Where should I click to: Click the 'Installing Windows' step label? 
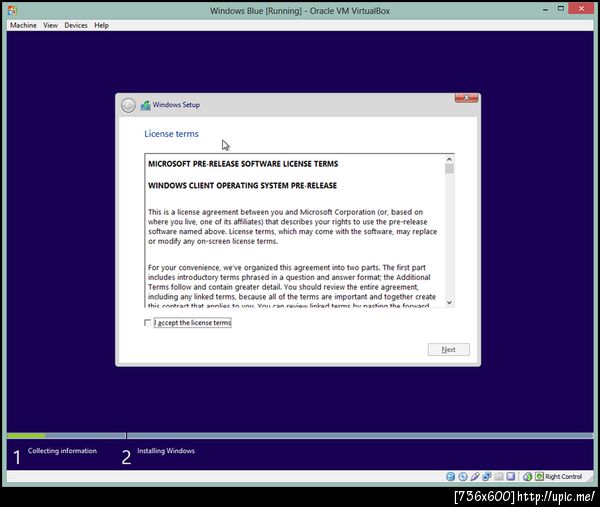(166, 451)
